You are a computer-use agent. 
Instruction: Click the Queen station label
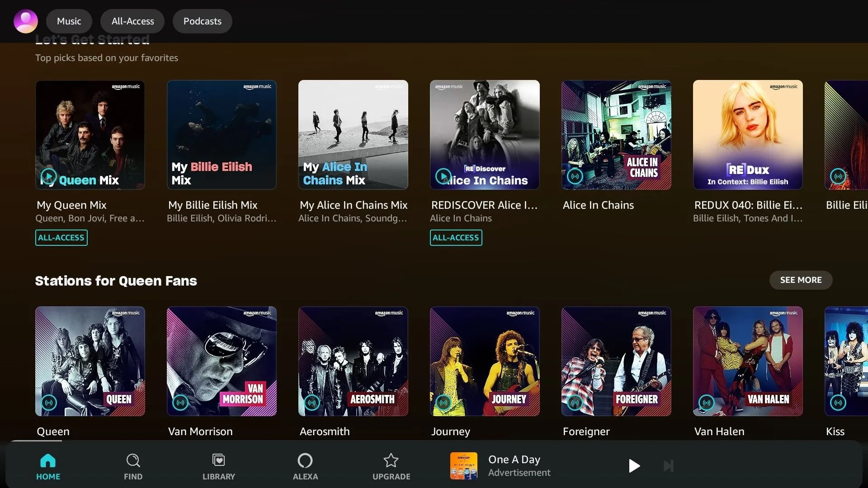click(53, 432)
